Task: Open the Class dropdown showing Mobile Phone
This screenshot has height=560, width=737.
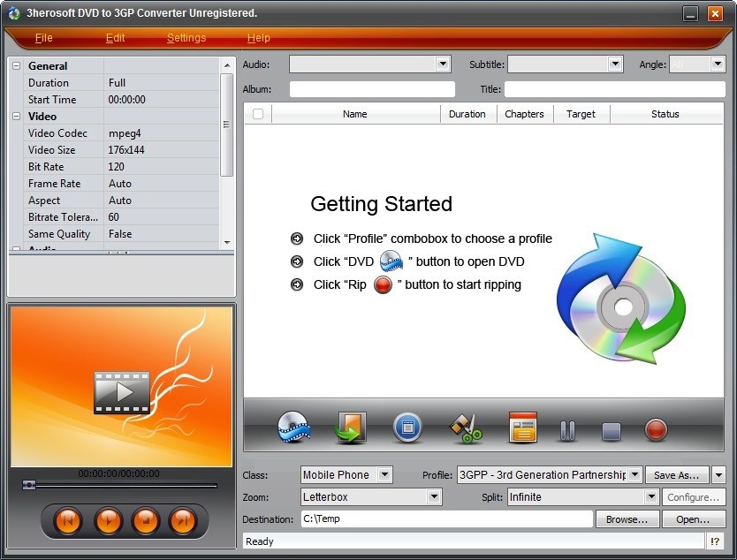Action: (384, 475)
